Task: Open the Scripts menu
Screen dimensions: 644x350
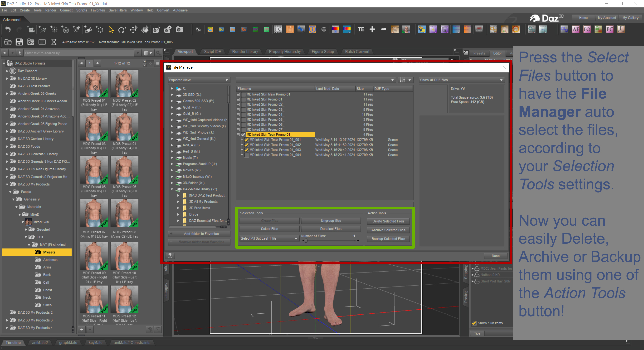Action: [x=82, y=10]
